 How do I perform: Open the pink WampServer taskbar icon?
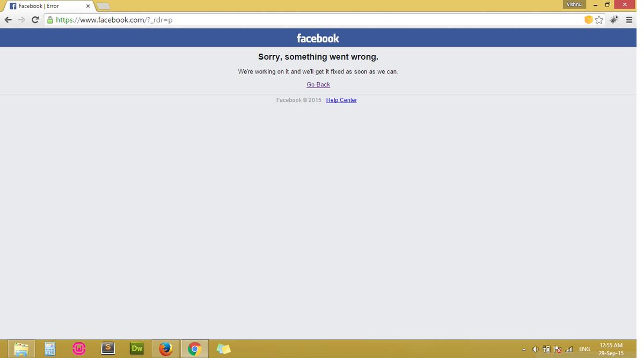pos(79,349)
